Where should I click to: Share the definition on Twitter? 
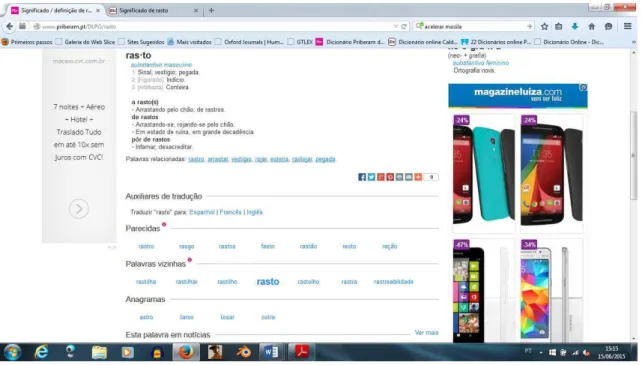371,177
